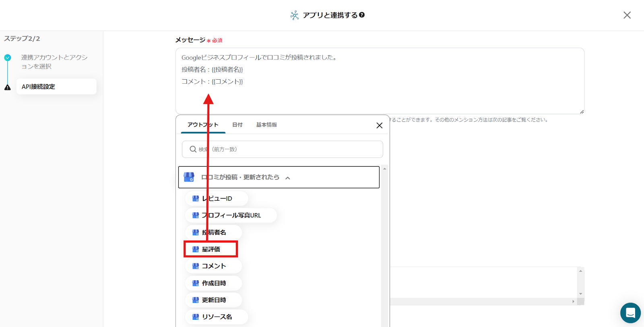Open the API接続設定 step
644x327 pixels.
point(56,86)
